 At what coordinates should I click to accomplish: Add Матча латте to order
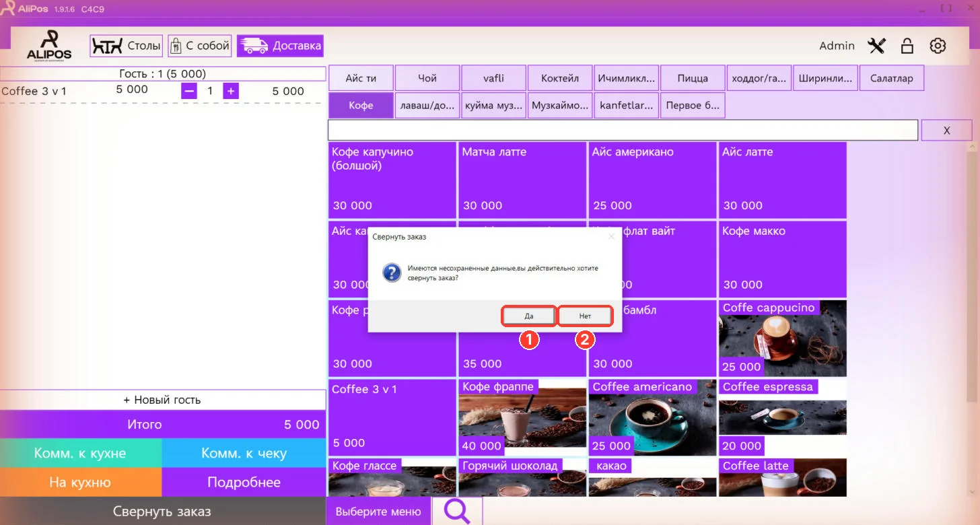tap(522, 180)
